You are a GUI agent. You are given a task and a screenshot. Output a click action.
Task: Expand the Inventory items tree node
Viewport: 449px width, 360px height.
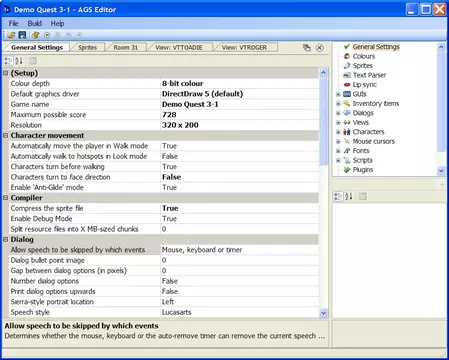338,104
